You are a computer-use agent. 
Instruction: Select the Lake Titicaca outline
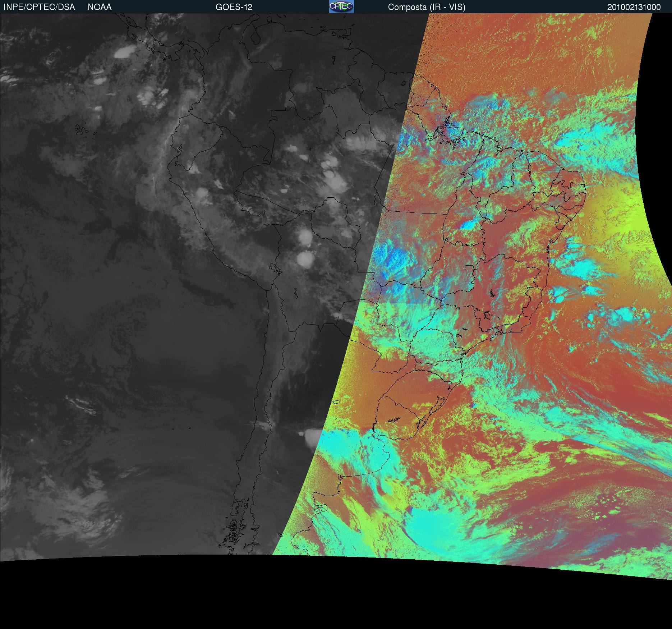pos(276,268)
